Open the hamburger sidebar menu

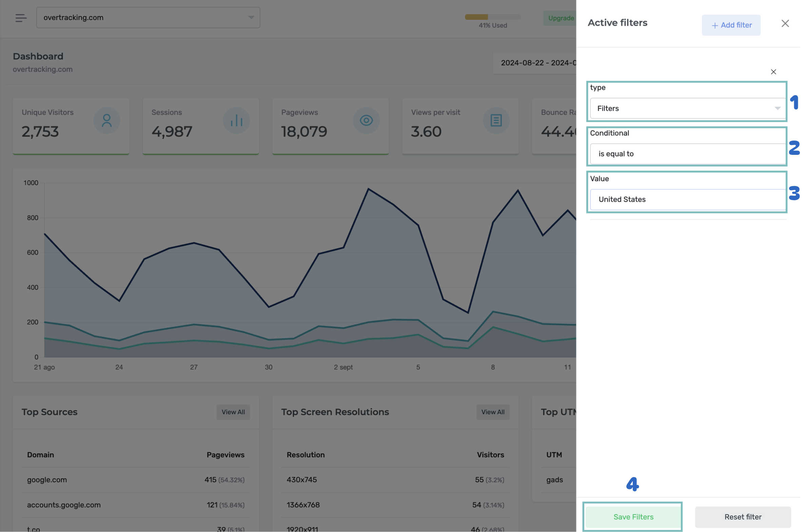(x=21, y=18)
